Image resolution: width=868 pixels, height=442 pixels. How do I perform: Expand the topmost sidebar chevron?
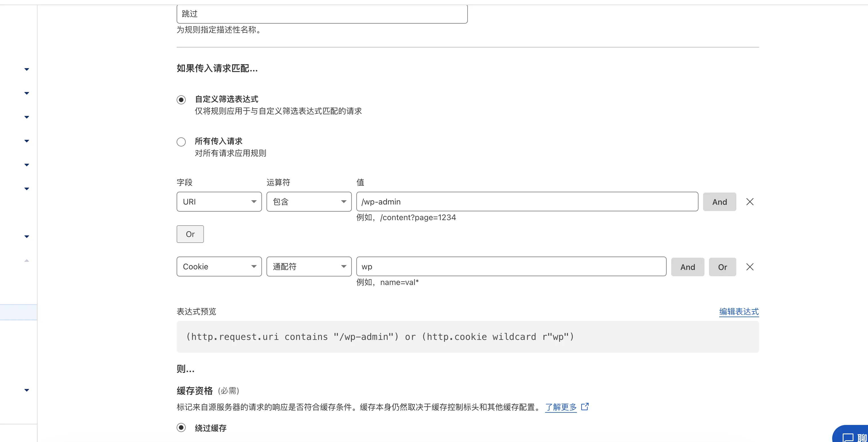tap(27, 69)
